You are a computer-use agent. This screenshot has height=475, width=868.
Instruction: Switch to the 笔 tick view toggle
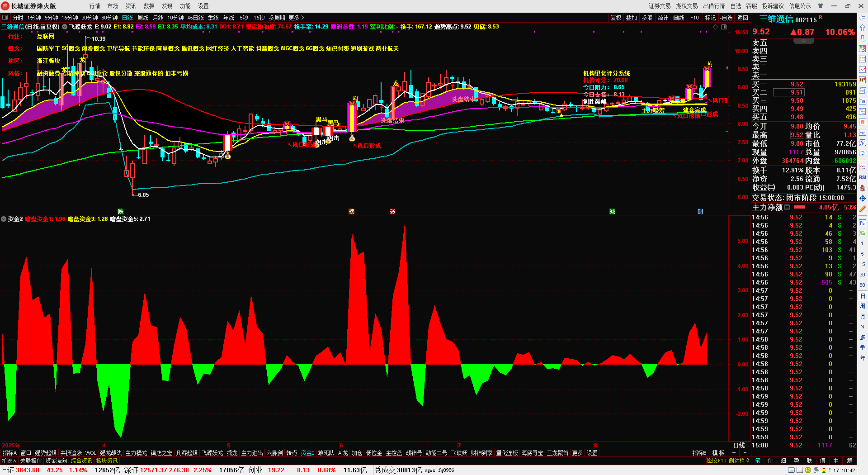[758, 461]
